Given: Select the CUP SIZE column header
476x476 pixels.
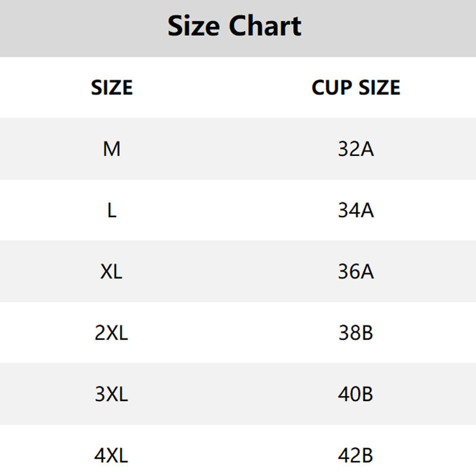Looking at the screenshot, I should [356, 87].
